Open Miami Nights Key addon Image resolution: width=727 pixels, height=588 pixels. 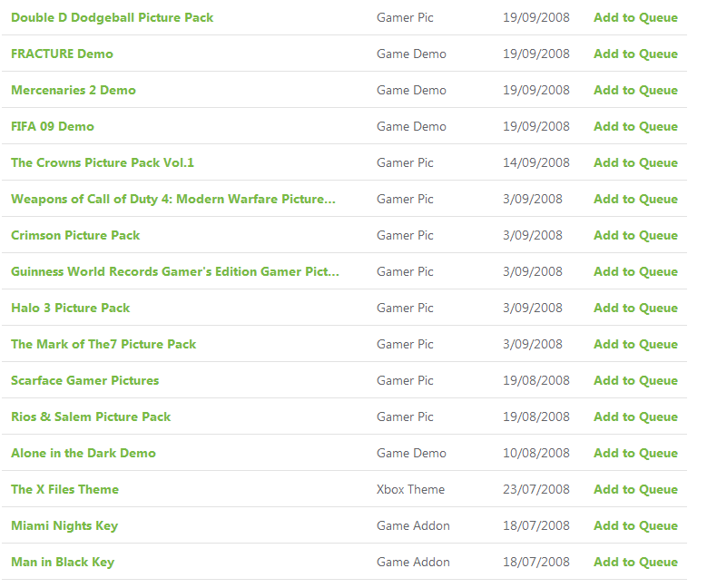(64, 525)
